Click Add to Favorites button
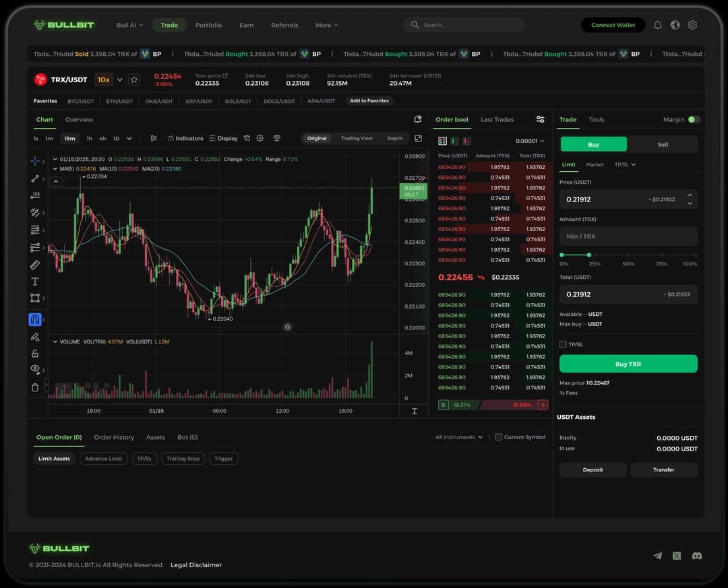Image resolution: width=728 pixels, height=588 pixels. coord(369,101)
